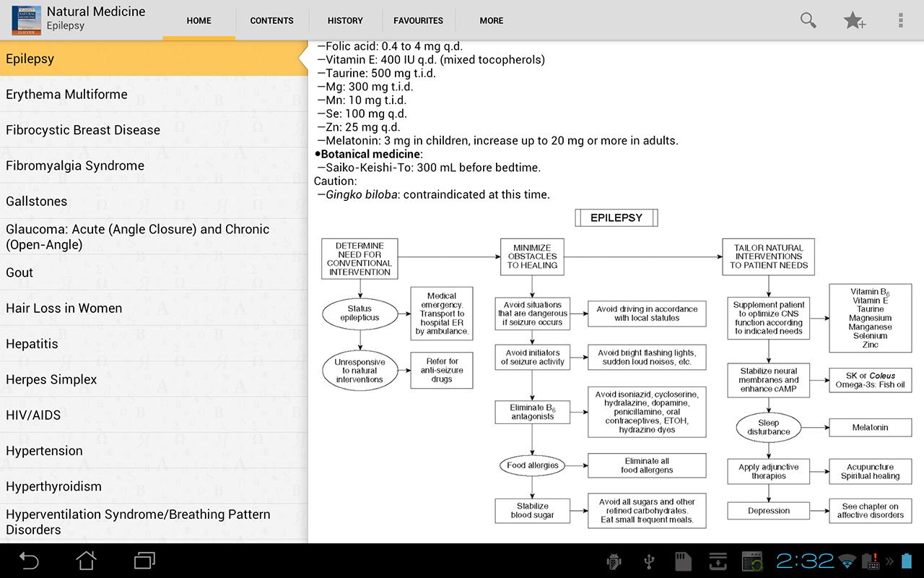Open the FAVOURITES tab
This screenshot has height=578, width=924.
tap(419, 20)
